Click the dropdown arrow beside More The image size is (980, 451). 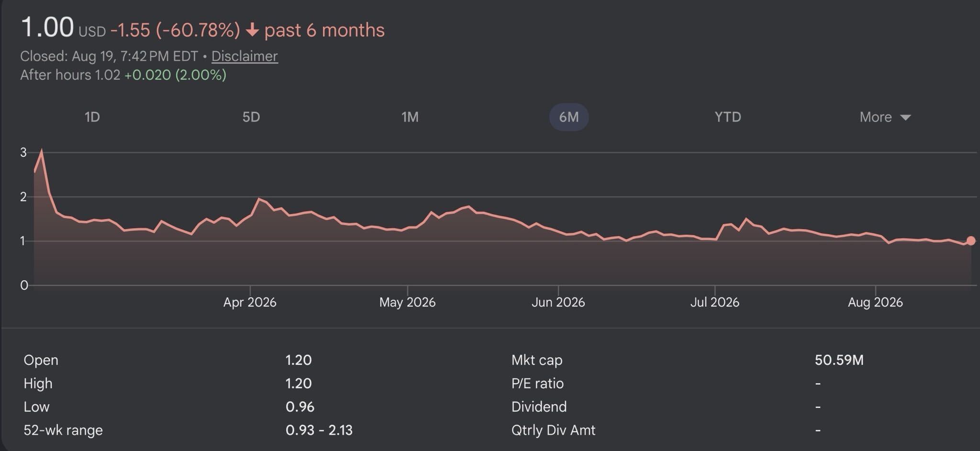click(905, 118)
